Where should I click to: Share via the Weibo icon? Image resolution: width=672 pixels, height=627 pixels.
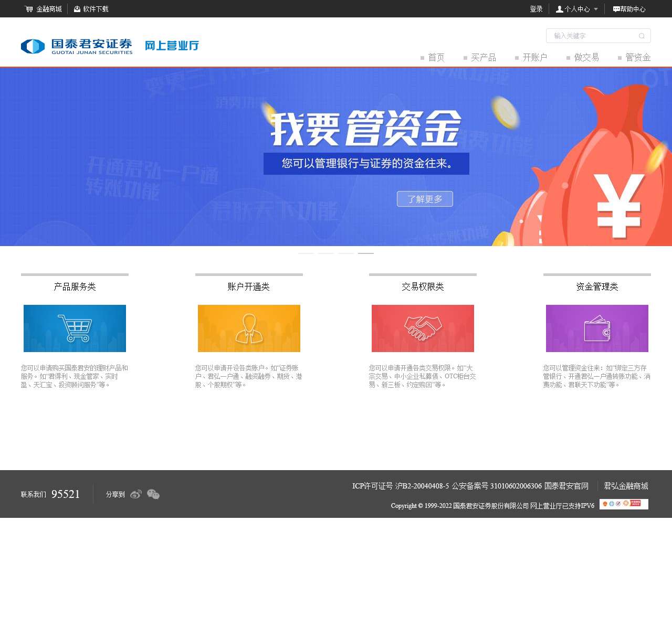click(x=136, y=494)
